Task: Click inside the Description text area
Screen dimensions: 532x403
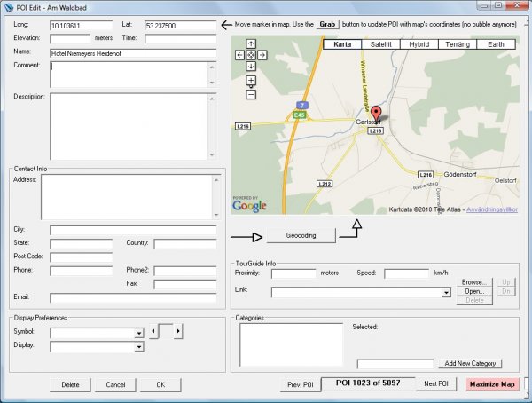Action: click(x=129, y=126)
